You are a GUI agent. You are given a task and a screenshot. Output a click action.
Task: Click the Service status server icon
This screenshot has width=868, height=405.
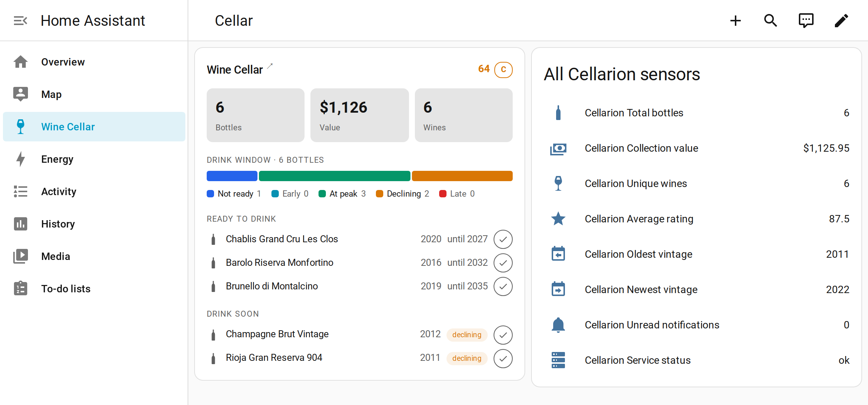(558, 360)
